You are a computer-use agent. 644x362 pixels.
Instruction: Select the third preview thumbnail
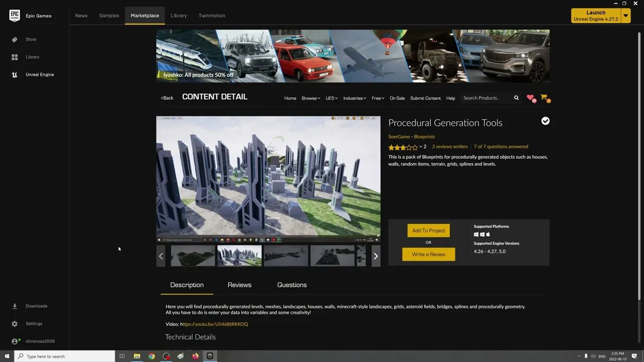(x=286, y=256)
